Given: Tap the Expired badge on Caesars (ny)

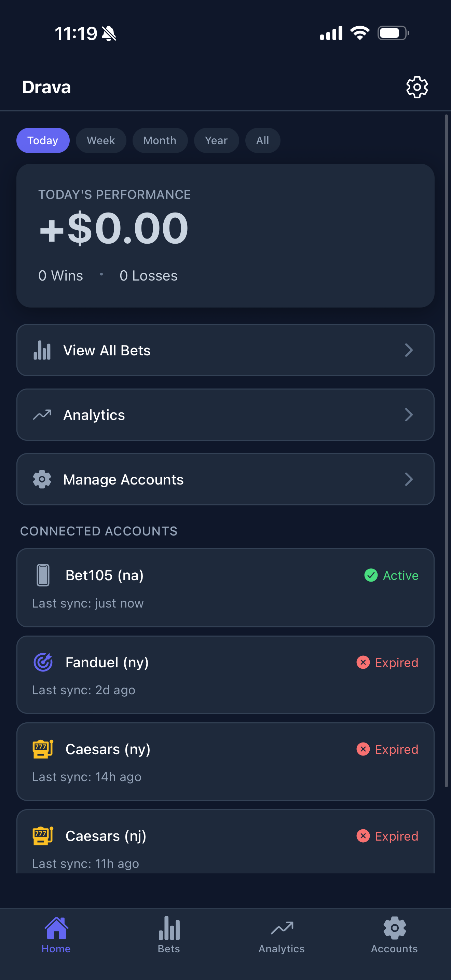Looking at the screenshot, I should point(388,749).
